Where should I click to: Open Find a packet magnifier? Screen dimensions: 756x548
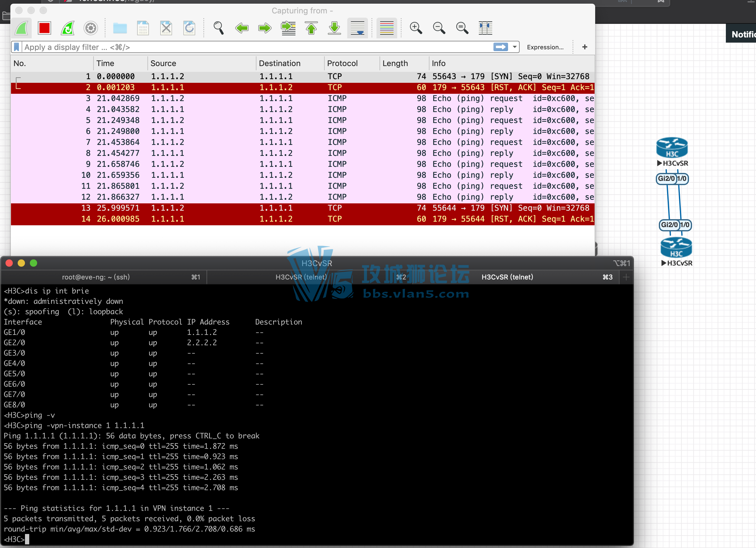pos(218,28)
